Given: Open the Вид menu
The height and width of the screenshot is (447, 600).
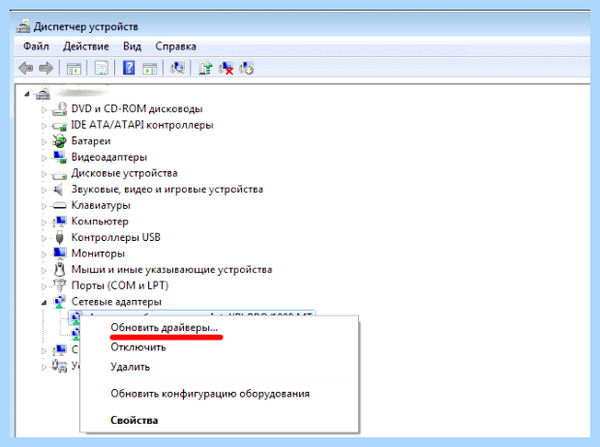Looking at the screenshot, I should [x=132, y=47].
